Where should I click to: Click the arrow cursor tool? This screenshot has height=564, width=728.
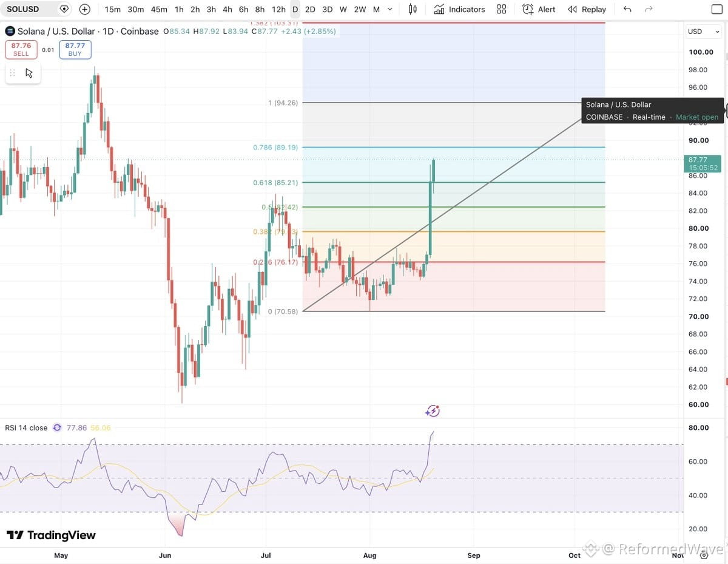[x=29, y=73]
